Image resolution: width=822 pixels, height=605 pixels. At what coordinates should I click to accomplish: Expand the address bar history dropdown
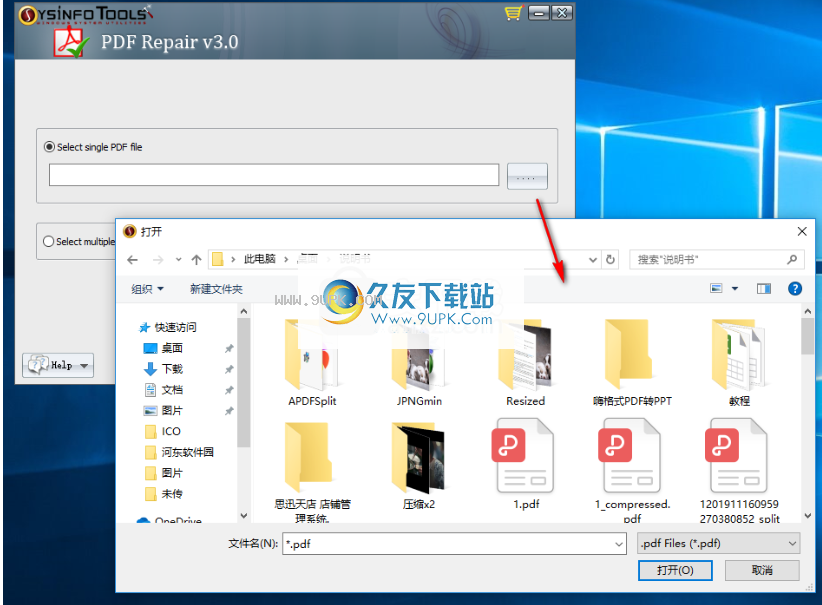coord(592,260)
